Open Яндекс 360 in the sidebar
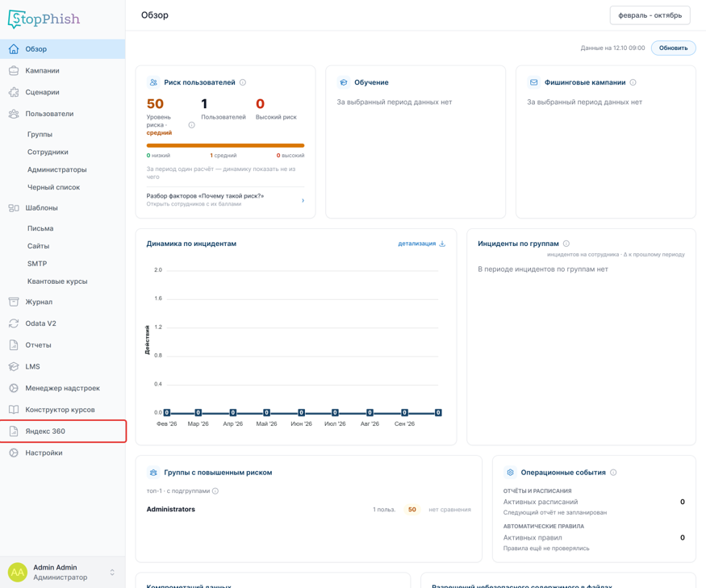 63,432
